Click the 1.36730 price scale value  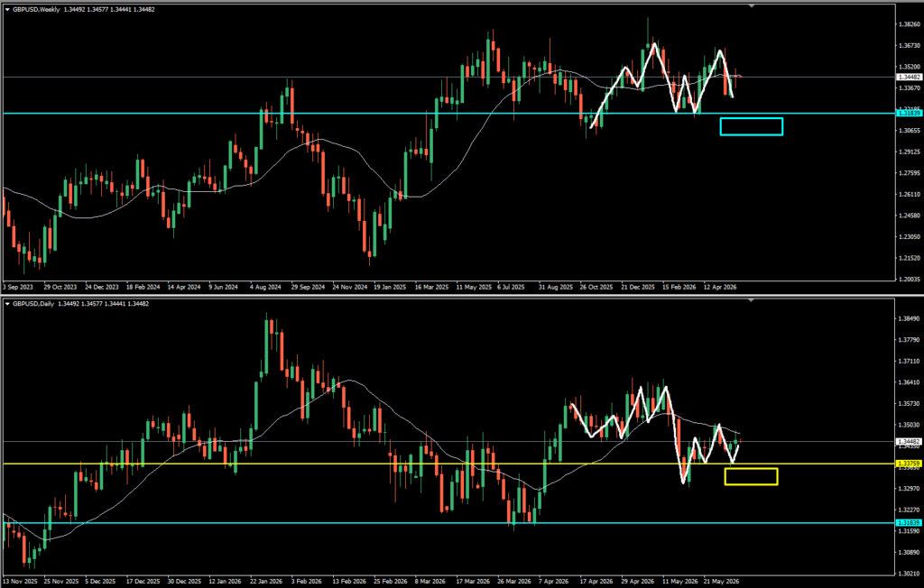pos(910,45)
